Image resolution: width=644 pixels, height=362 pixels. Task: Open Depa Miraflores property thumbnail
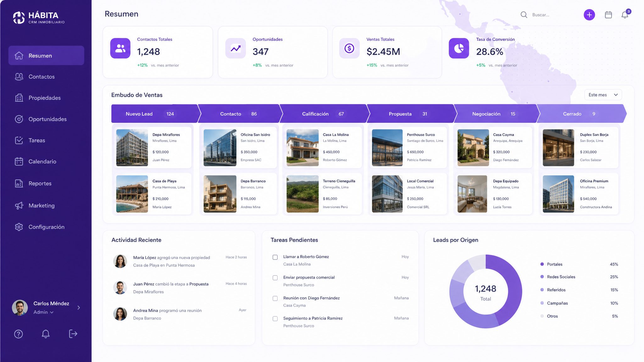coord(132,148)
